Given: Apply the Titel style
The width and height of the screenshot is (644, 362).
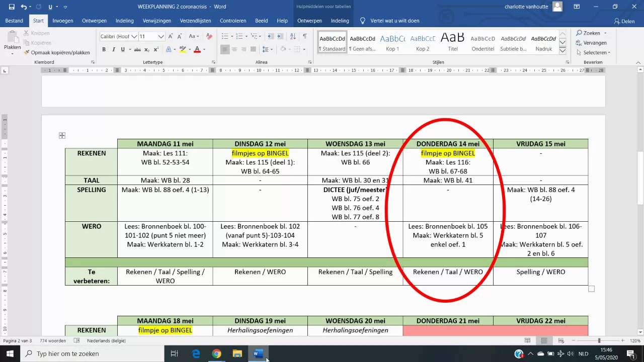Looking at the screenshot, I should click(453, 42).
